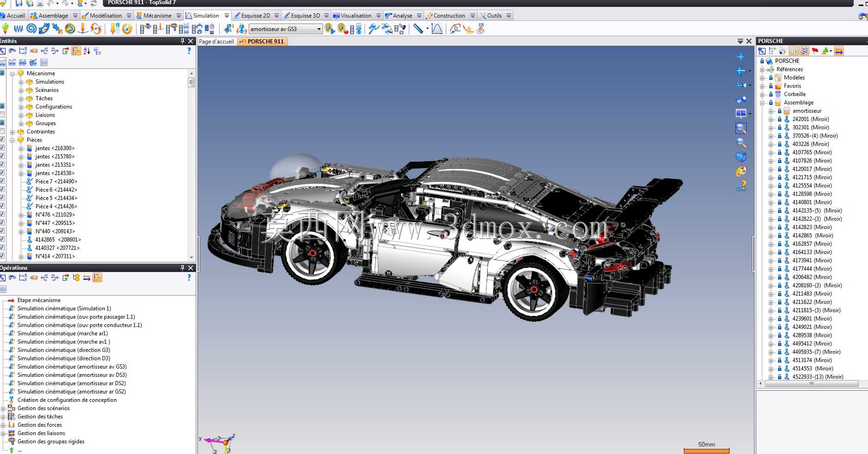This screenshot has width=868, height=454.
Task: Click the blue help question mark in Entités panel
Action: [x=189, y=51]
